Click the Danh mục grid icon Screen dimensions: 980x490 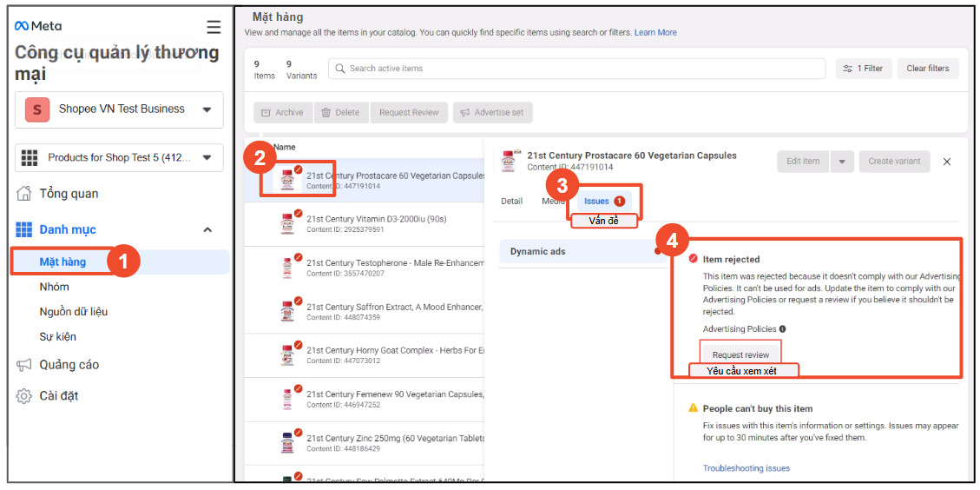(x=24, y=230)
